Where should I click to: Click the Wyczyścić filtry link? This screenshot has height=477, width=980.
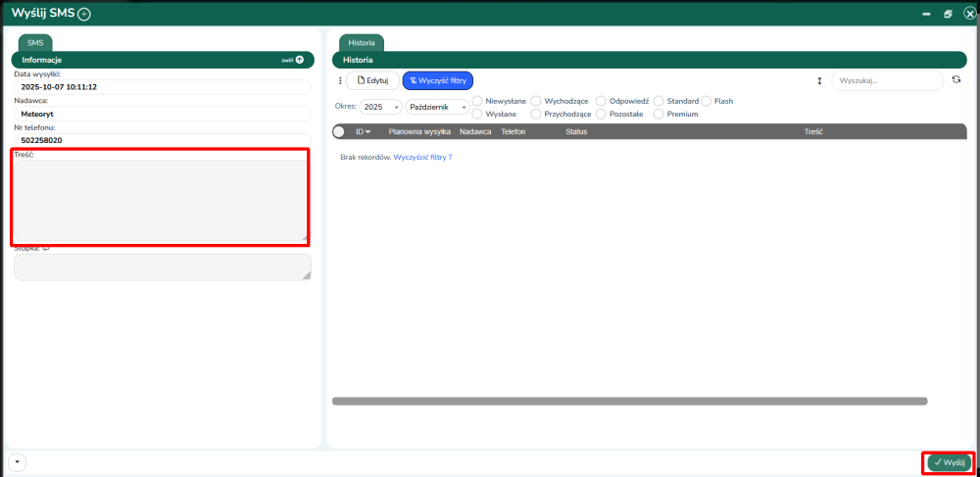click(x=422, y=158)
